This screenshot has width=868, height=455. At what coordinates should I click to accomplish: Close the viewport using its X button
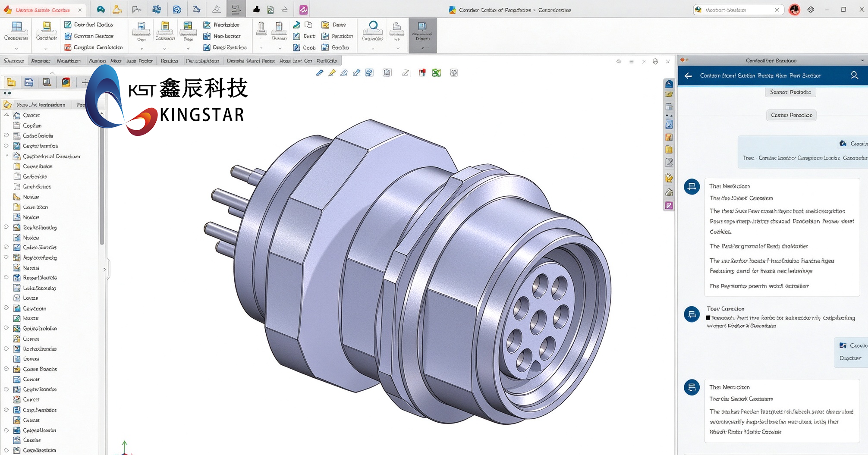[x=668, y=62]
